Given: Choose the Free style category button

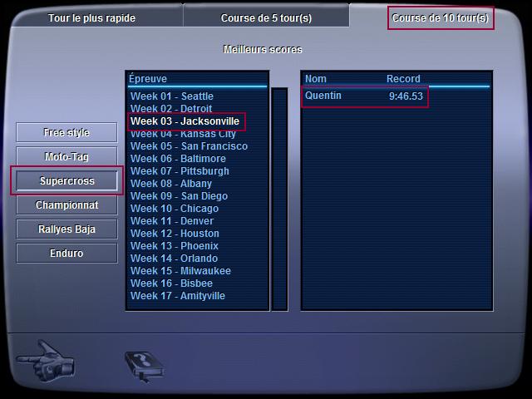Looking at the screenshot, I should (x=66, y=132).
